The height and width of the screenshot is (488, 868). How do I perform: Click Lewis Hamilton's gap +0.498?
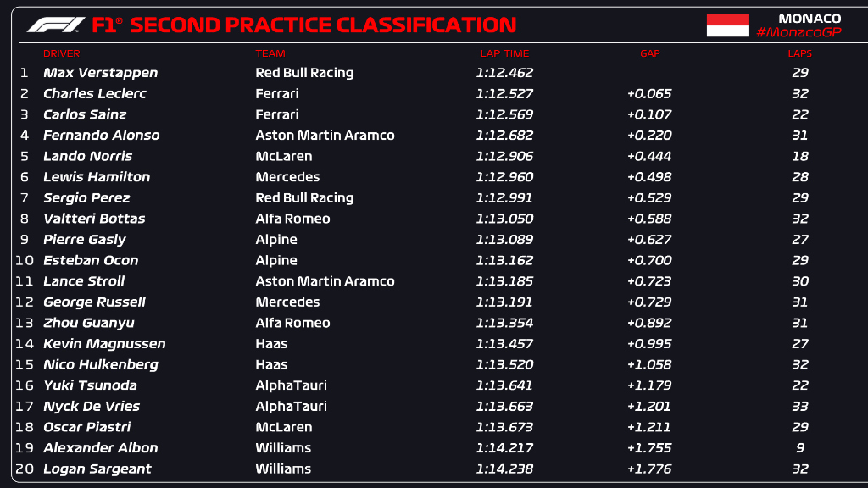point(649,177)
